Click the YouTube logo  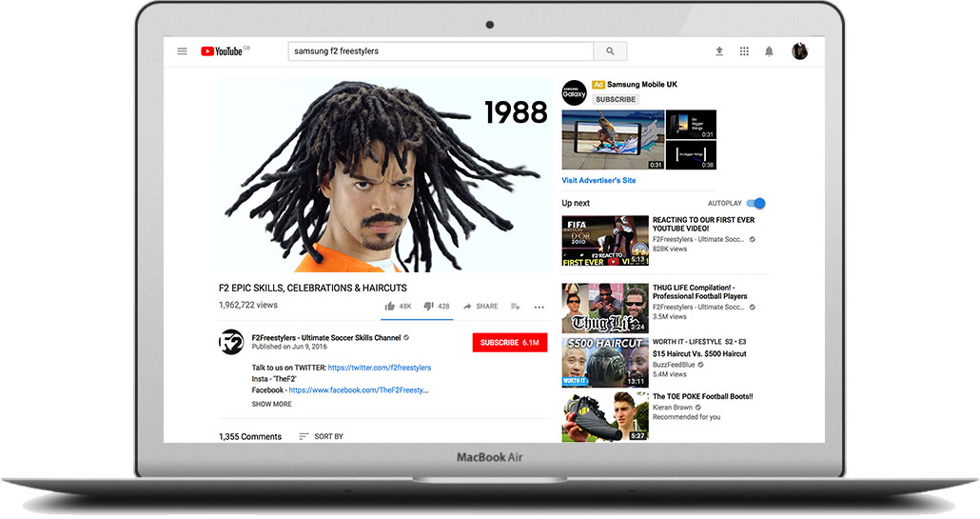(x=222, y=51)
